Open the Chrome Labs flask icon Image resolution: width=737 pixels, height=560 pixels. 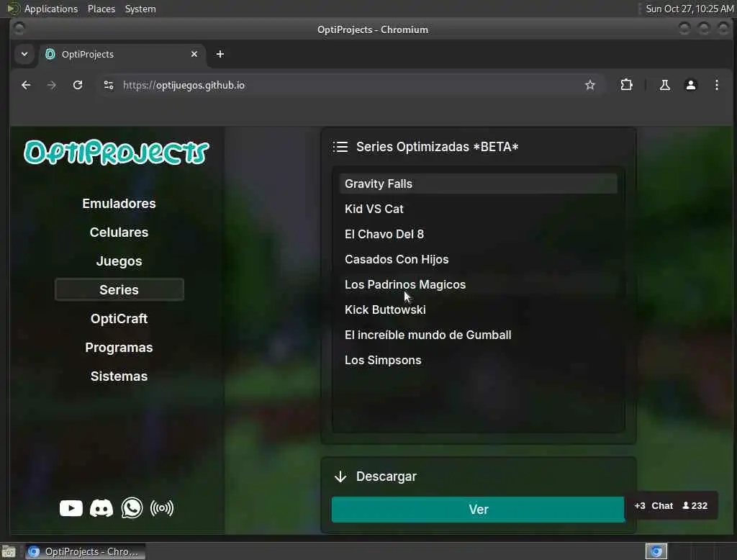(664, 85)
